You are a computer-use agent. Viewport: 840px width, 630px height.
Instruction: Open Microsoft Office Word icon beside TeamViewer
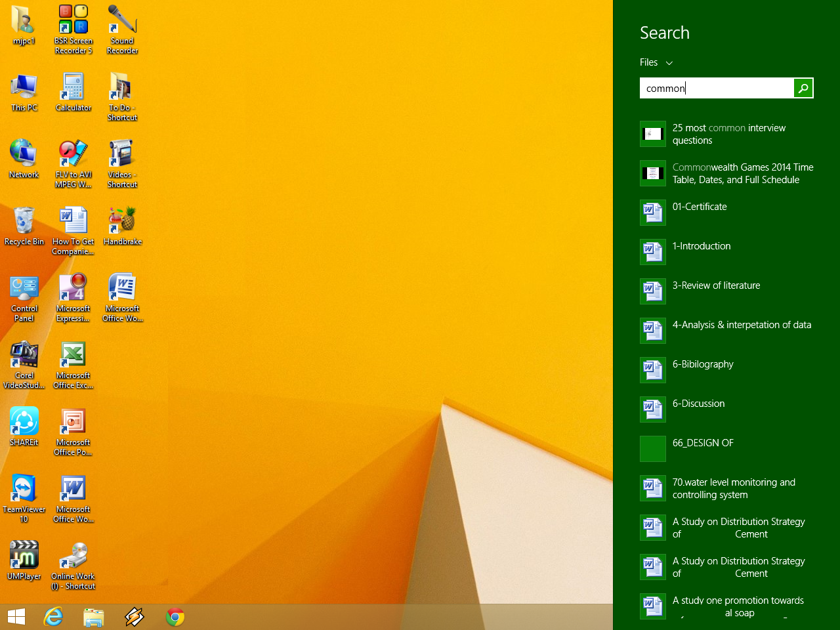coord(73,499)
